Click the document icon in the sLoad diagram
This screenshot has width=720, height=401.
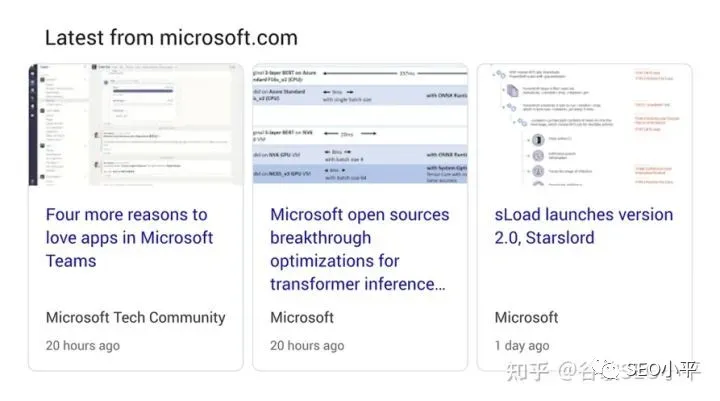point(513,91)
